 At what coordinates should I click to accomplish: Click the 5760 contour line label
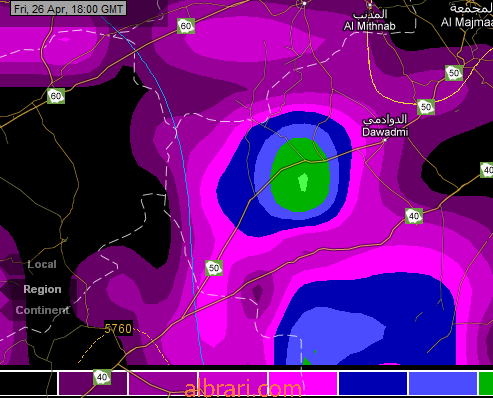point(118,329)
